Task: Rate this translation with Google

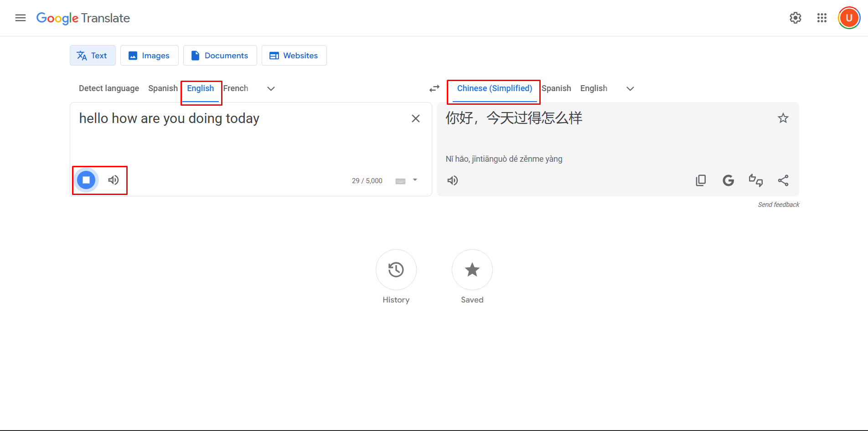Action: tap(728, 180)
